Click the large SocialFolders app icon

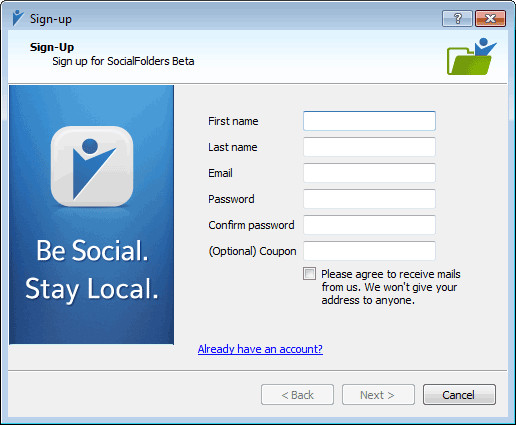pos(92,167)
